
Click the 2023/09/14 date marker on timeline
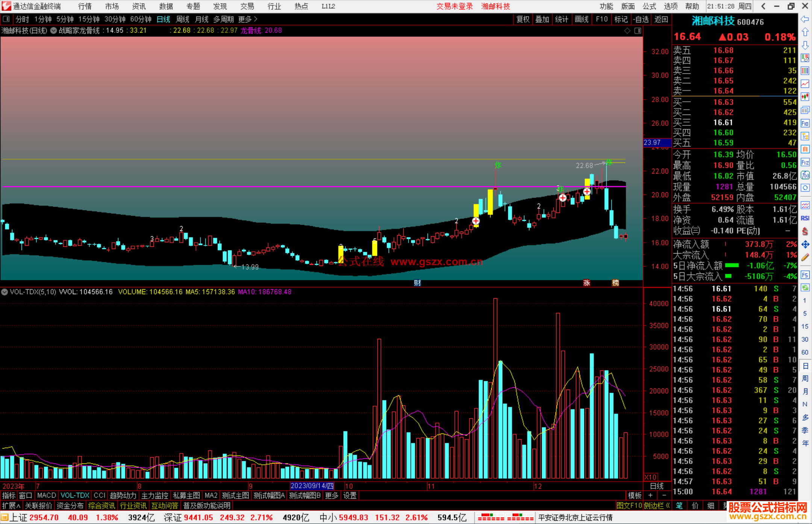312,486
